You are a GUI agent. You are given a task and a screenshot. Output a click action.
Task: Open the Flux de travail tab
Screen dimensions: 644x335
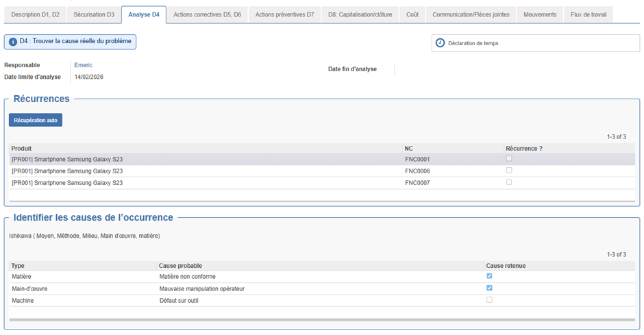point(588,14)
